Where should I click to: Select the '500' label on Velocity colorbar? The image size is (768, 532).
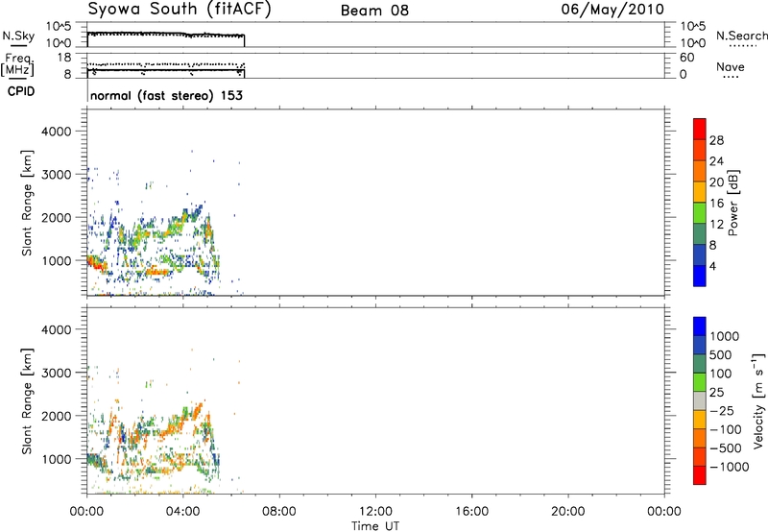(x=720, y=354)
